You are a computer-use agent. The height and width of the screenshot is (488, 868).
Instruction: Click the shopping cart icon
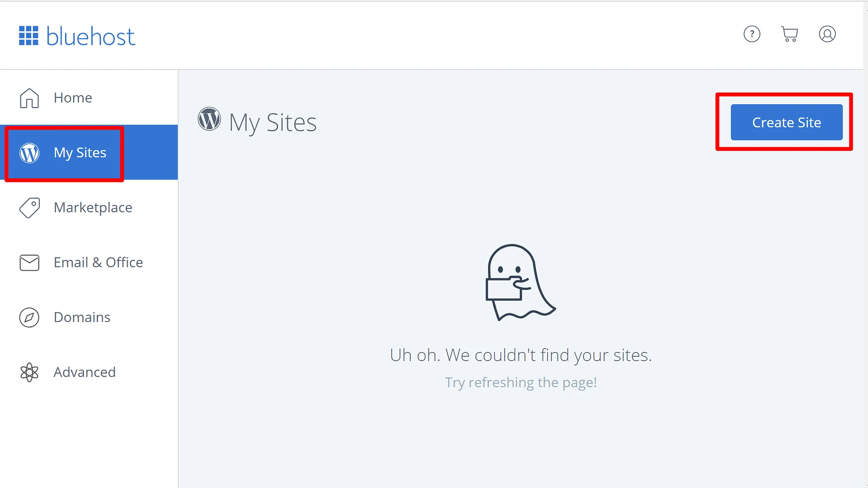tap(789, 34)
